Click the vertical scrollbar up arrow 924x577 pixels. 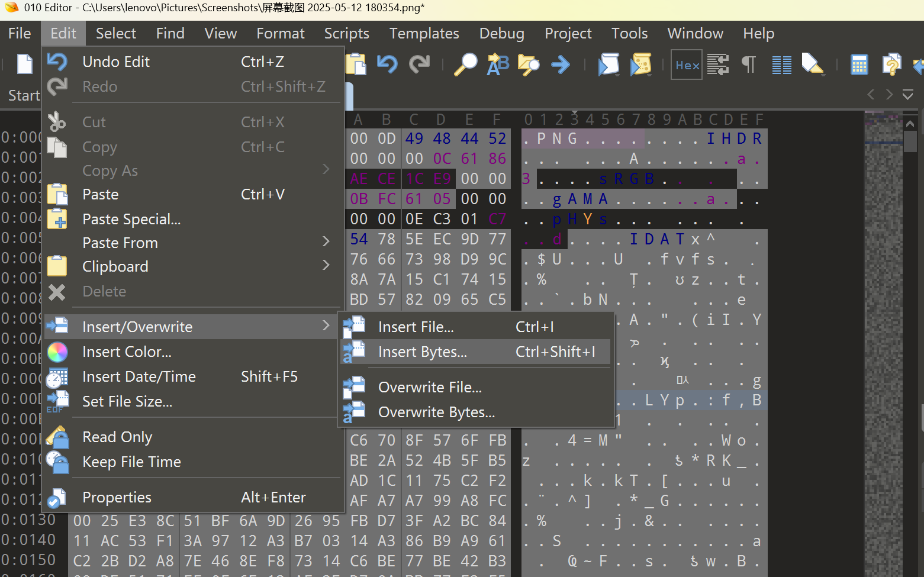coord(910,124)
